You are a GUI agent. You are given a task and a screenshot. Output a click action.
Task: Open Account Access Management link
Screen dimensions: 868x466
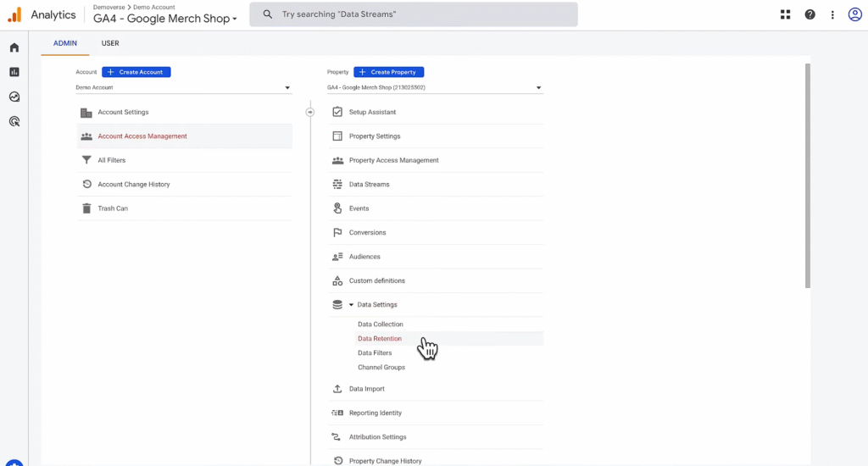(142, 136)
